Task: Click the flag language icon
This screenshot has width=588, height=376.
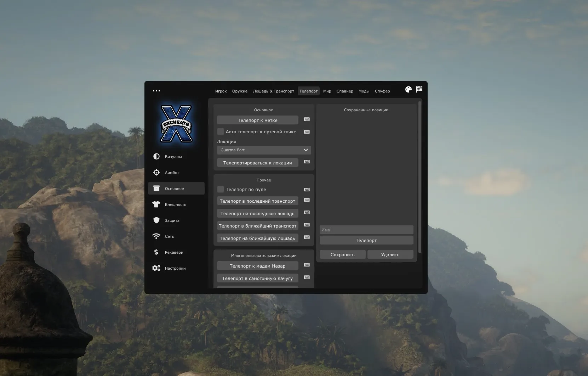Action: tap(419, 89)
